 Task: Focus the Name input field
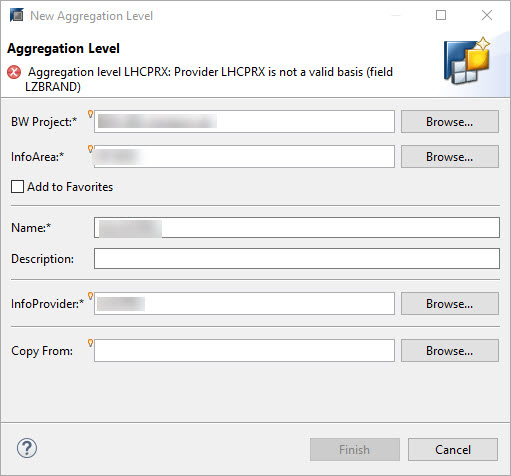click(x=297, y=228)
